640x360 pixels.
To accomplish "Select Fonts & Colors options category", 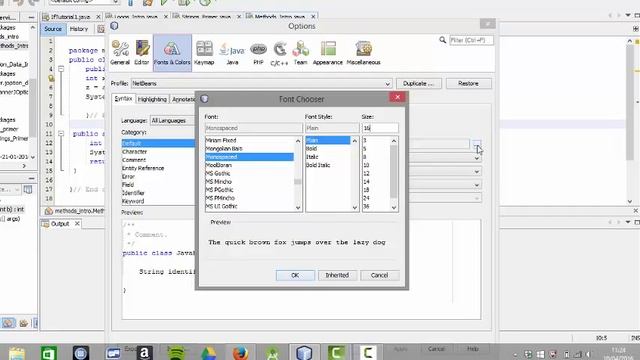I will pos(172,53).
